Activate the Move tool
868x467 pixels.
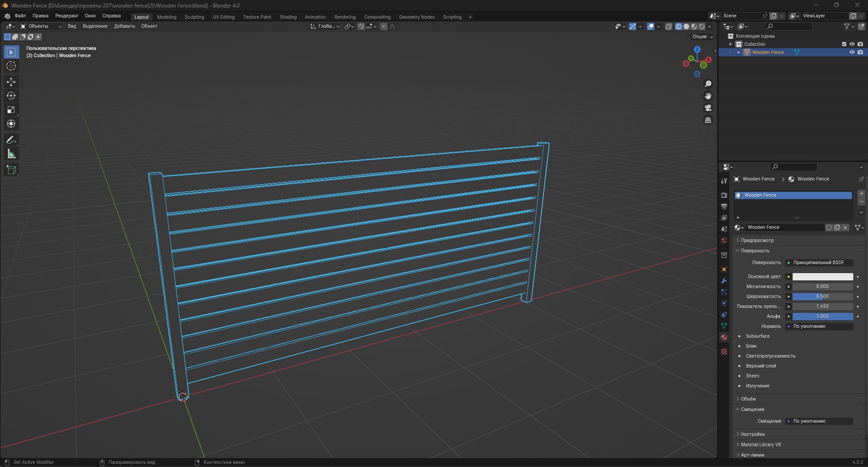coord(11,82)
